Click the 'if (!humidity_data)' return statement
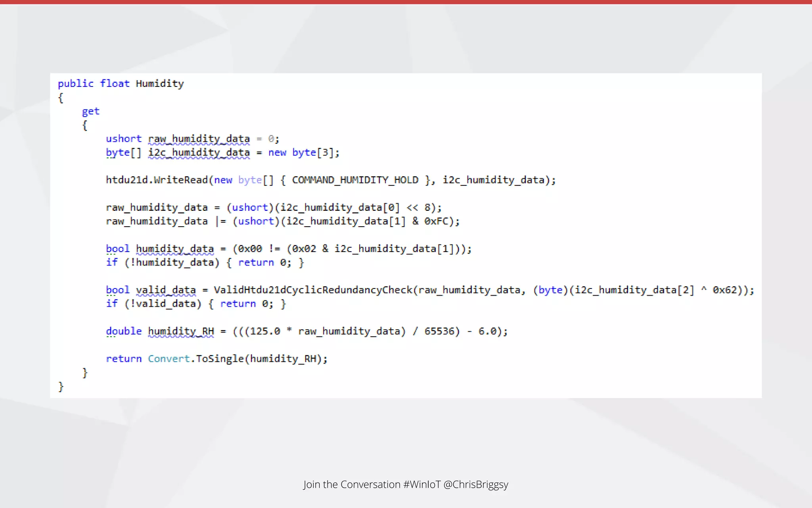This screenshot has width=812, height=508. [205, 263]
